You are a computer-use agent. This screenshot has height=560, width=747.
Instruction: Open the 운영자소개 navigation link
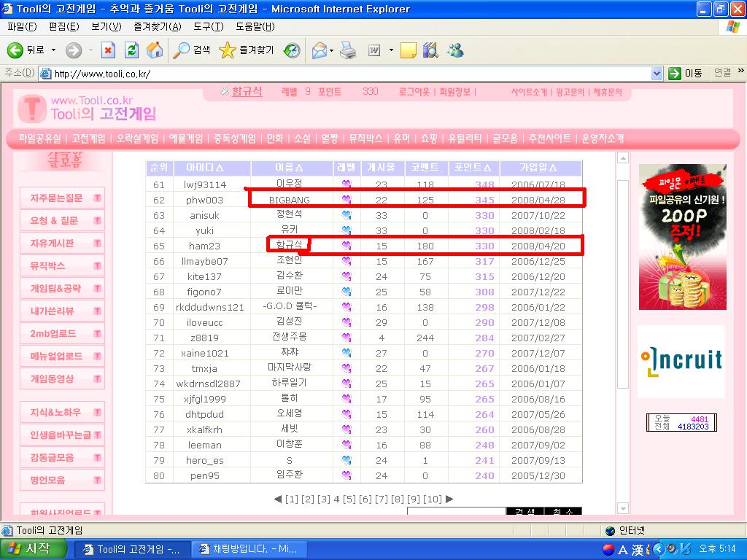point(602,139)
